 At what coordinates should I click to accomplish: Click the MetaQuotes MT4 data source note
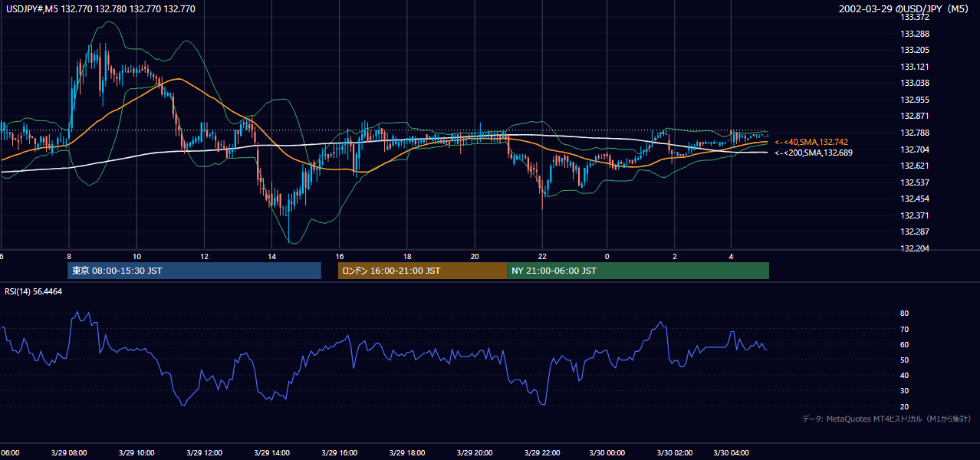pos(886,419)
